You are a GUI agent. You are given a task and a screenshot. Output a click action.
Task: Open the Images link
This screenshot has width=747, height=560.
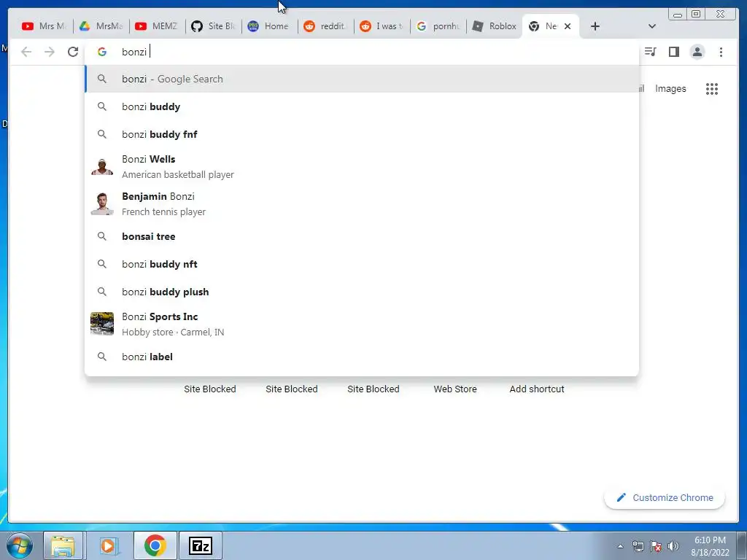670,88
